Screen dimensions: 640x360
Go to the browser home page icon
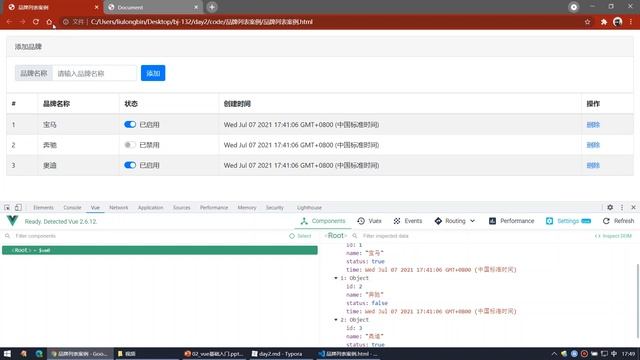[x=49, y=22]
